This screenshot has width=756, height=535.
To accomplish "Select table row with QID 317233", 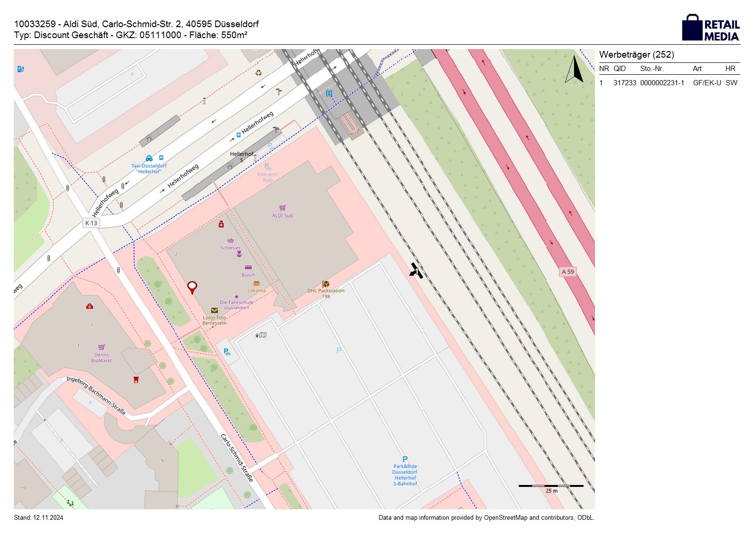I will (x=669, y=83).
